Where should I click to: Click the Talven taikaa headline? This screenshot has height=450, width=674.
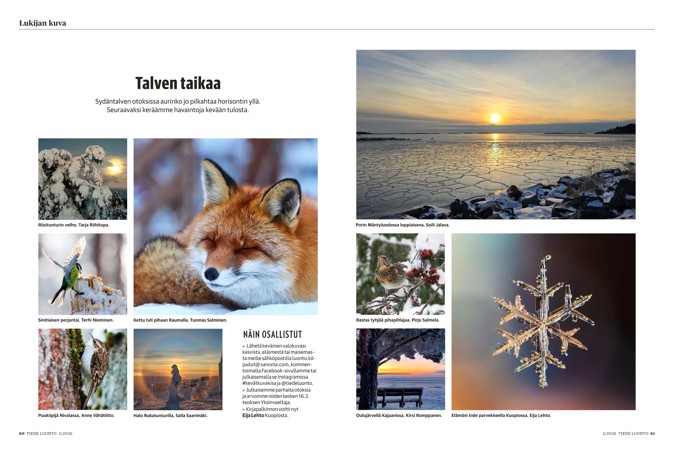point(178,83)
